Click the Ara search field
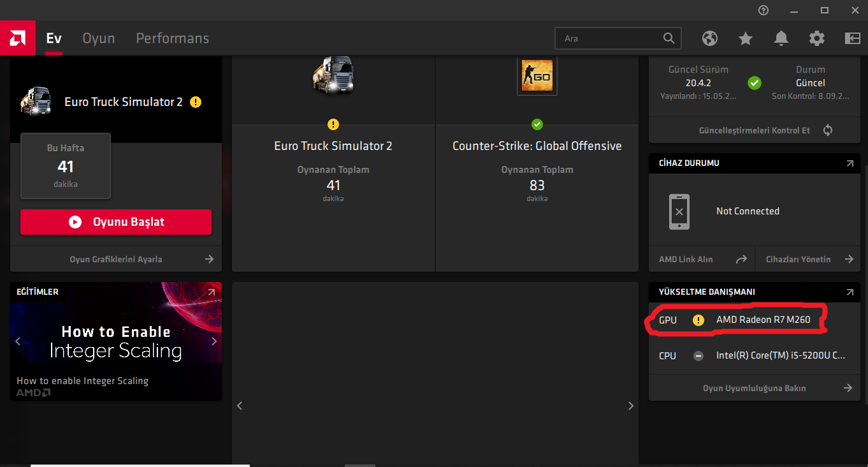868x467 pixels. pyautogui.click(x=618, y=38)
